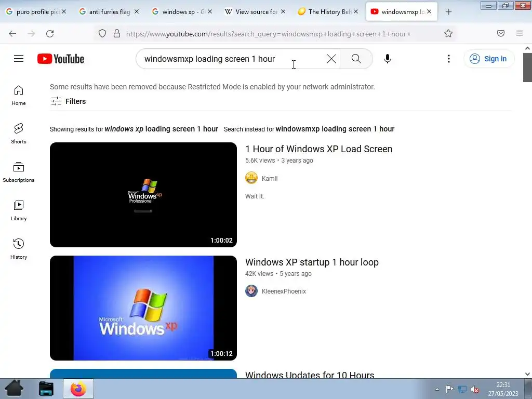Open YouTube settings three-dot menu
The width and height of the screenshot is (532, 399).
(448, 59)
